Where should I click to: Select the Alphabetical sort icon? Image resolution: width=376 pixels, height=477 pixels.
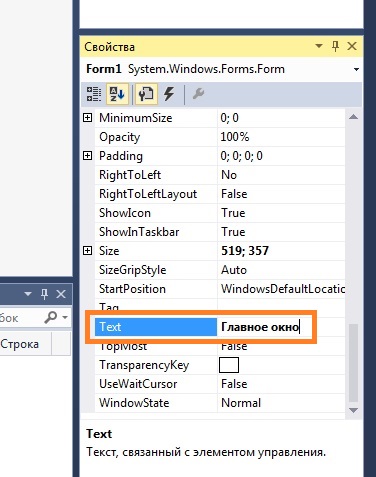pos(117,94)
